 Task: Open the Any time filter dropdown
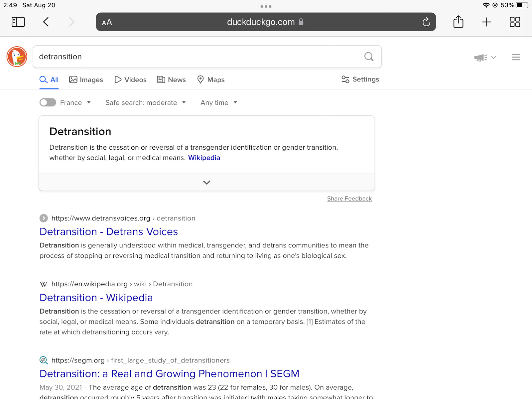219,102
